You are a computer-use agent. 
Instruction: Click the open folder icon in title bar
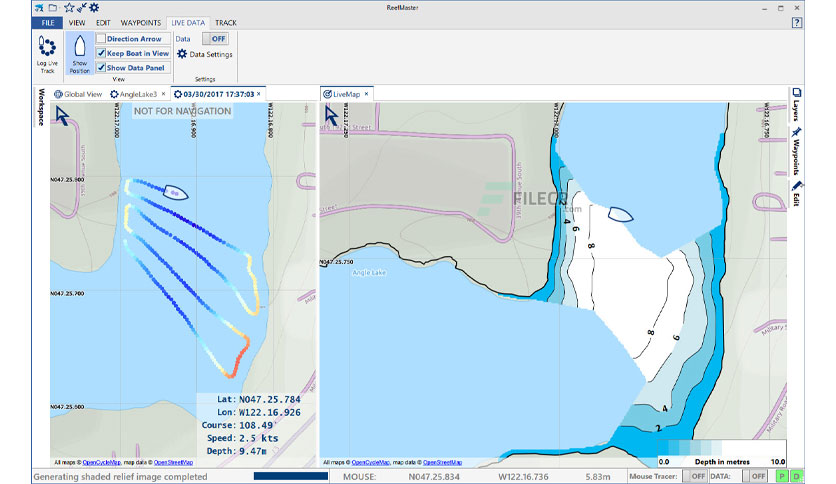click(53, 7)
